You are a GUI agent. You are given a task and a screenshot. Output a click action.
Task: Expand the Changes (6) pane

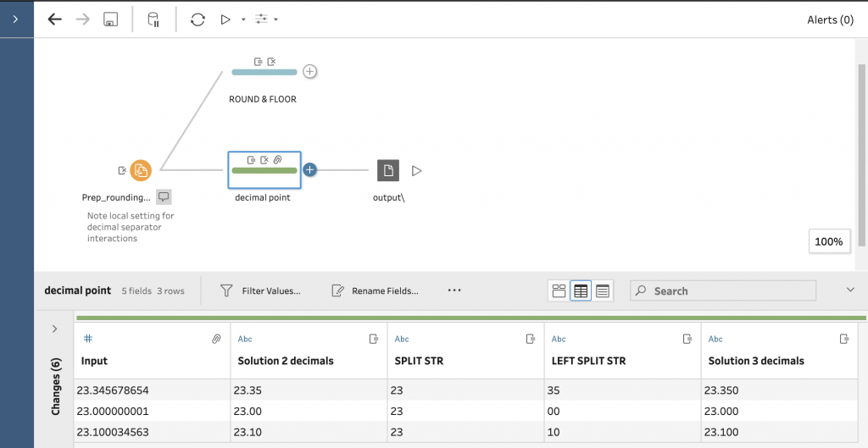[x=55, y=329]
